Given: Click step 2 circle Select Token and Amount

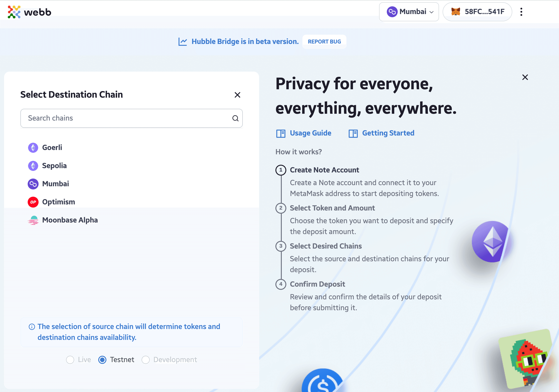Looking at the screenshot, I should coord(281,208).
